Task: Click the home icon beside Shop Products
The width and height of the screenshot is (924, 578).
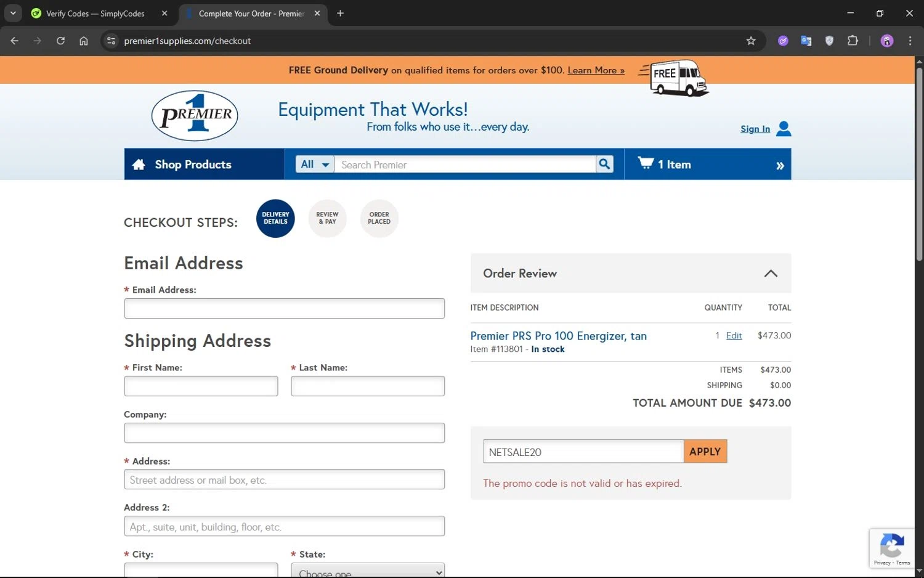Action: [x=139, y=165]
